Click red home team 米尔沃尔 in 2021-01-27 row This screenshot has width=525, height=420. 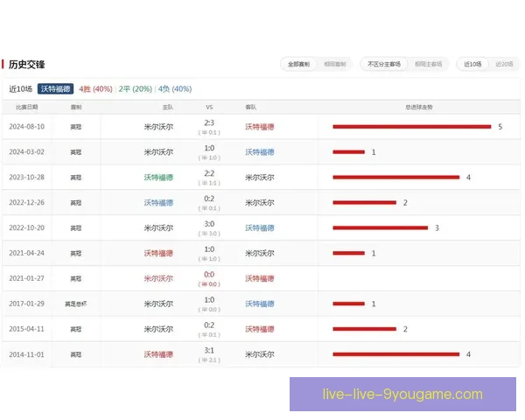(158, 278)
